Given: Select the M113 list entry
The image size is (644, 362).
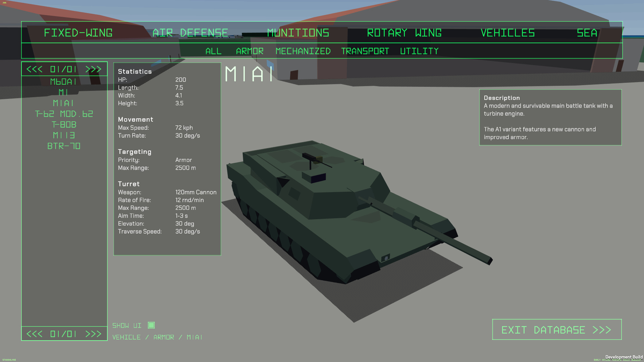Looking at the screenshot, I should point(64,135).
